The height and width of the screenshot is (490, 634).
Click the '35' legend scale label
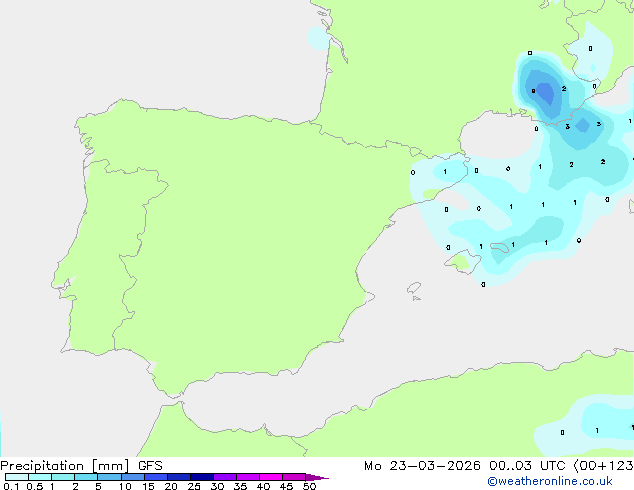pos(240,486)
